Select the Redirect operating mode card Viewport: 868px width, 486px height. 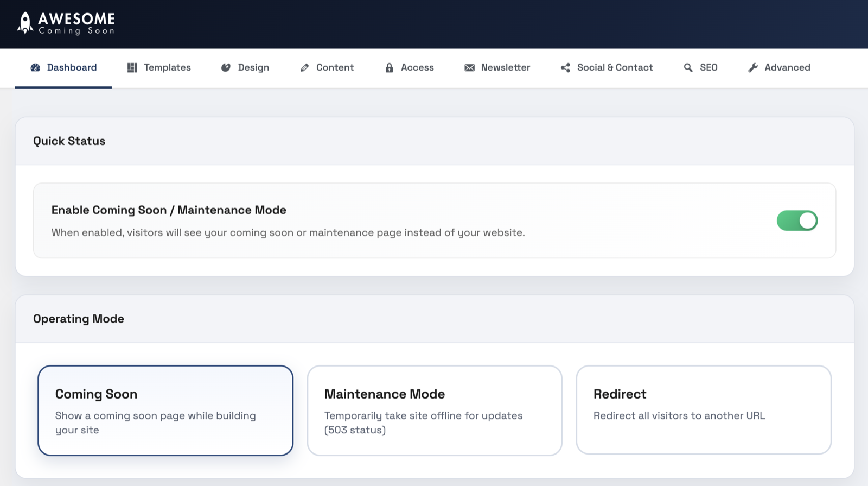pos(703,410)
